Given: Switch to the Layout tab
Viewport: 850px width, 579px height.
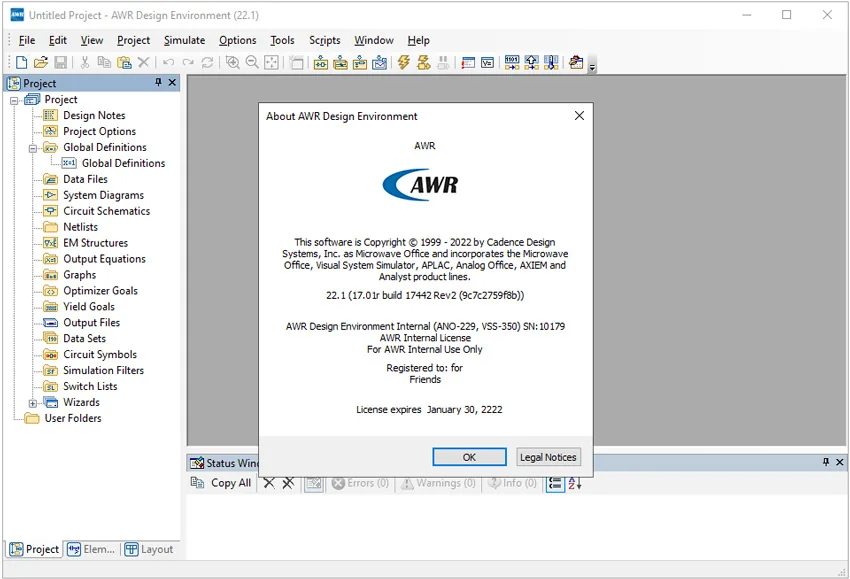Looking at the screenshot, I should coord(149,549).
